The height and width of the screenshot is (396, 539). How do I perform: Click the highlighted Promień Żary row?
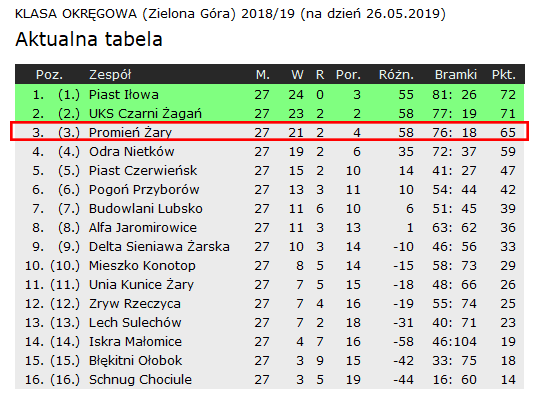click(x=270, y=131)
